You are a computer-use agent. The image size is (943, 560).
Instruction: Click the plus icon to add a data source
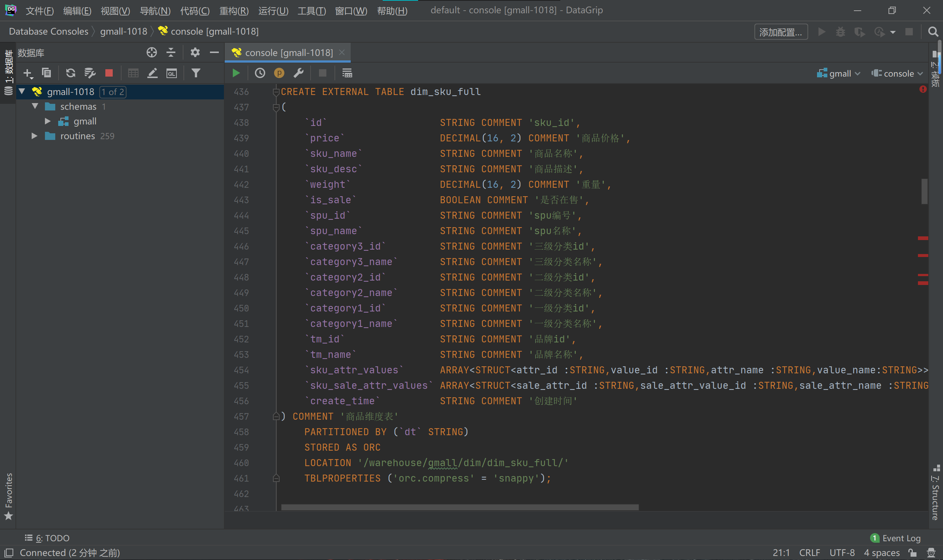28,73
